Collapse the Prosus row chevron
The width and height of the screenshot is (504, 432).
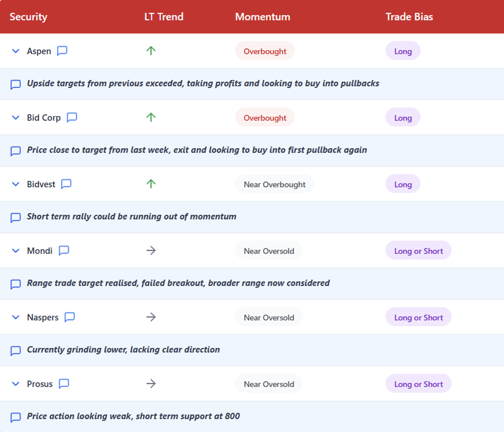(x=16, y=384)
